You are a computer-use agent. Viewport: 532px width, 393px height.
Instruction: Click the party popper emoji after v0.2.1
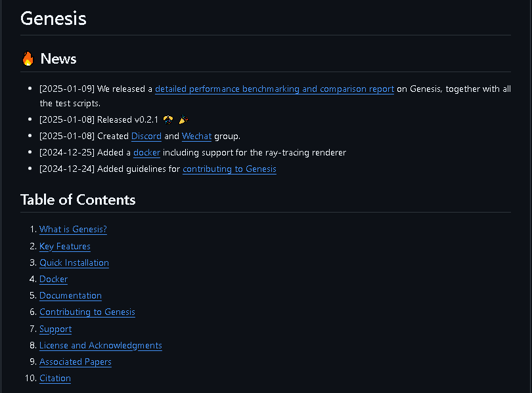[x=183, y=119]
